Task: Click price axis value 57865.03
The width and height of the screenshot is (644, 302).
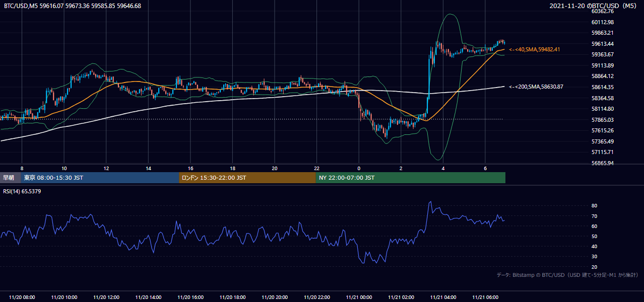Action: tap(602, 120)
